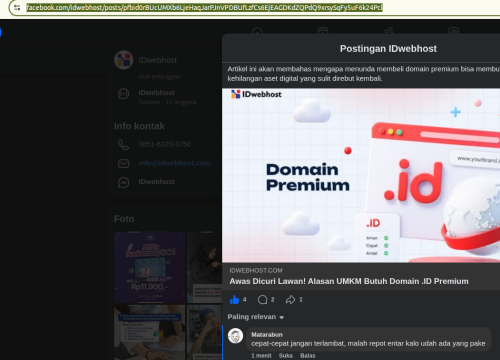Screen dimensions: 500x360
Task: Open the 1 menit timestamp link
Action: [261, 356]
